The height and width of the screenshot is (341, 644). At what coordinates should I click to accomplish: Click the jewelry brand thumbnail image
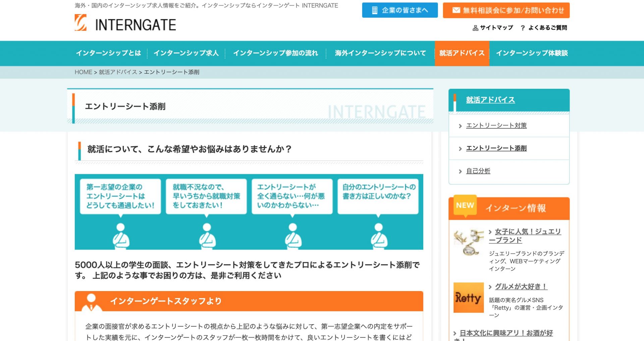(x=468, y=242)
